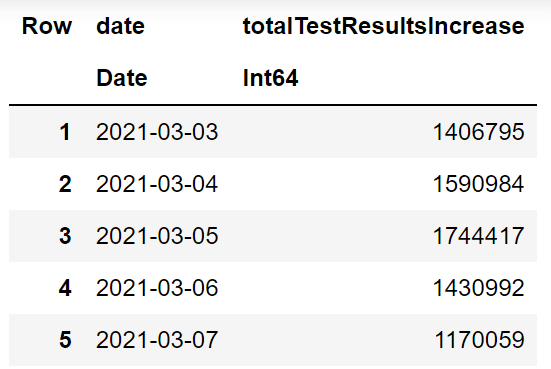Click the date cell 2021-03-06
The image size is (551, 369).
(157, 288)
